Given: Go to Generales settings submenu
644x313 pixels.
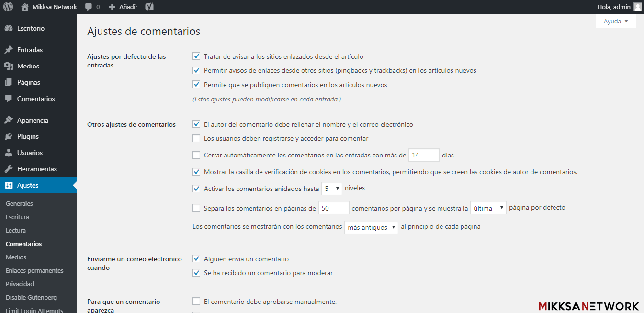Looking at the screenshot, I should coord(19,203).
